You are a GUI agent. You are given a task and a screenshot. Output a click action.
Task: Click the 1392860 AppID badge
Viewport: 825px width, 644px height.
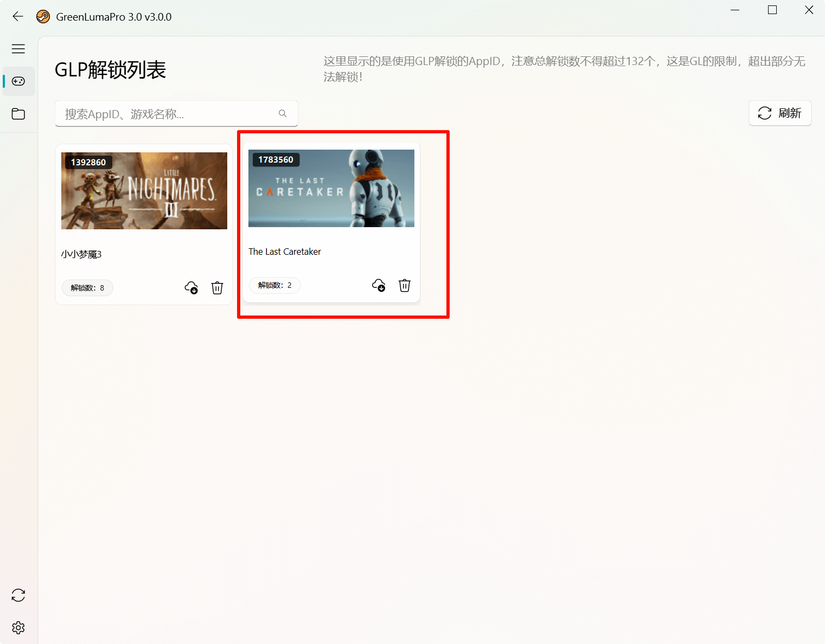pos(88,162)
